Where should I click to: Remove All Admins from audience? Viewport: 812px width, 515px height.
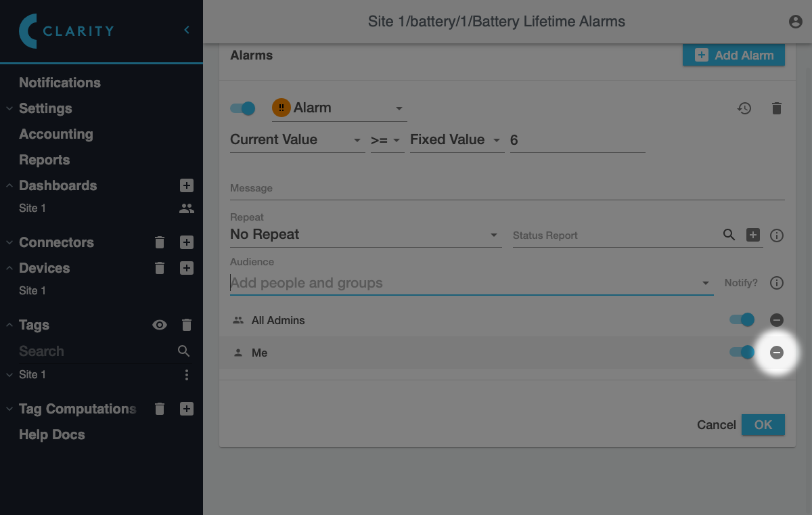[777, 320]
